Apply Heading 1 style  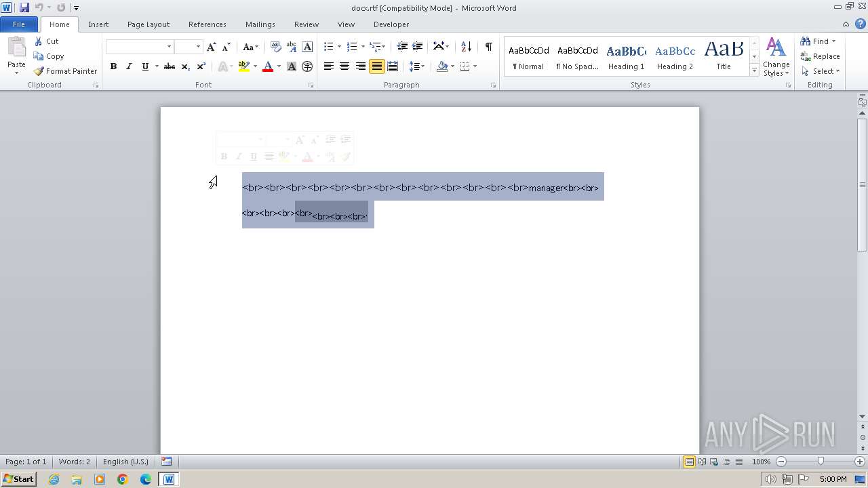click(x=627, y=56)
